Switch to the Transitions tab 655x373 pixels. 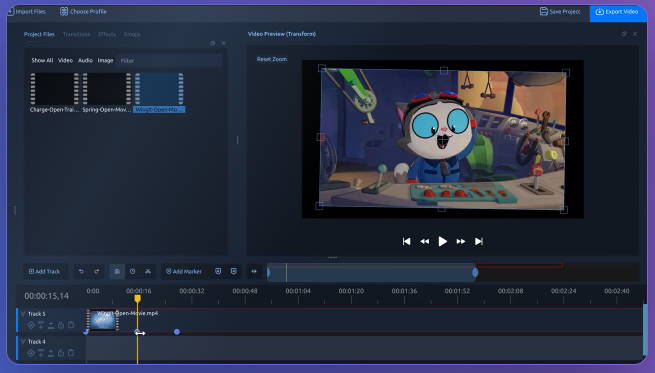(76, 34)
